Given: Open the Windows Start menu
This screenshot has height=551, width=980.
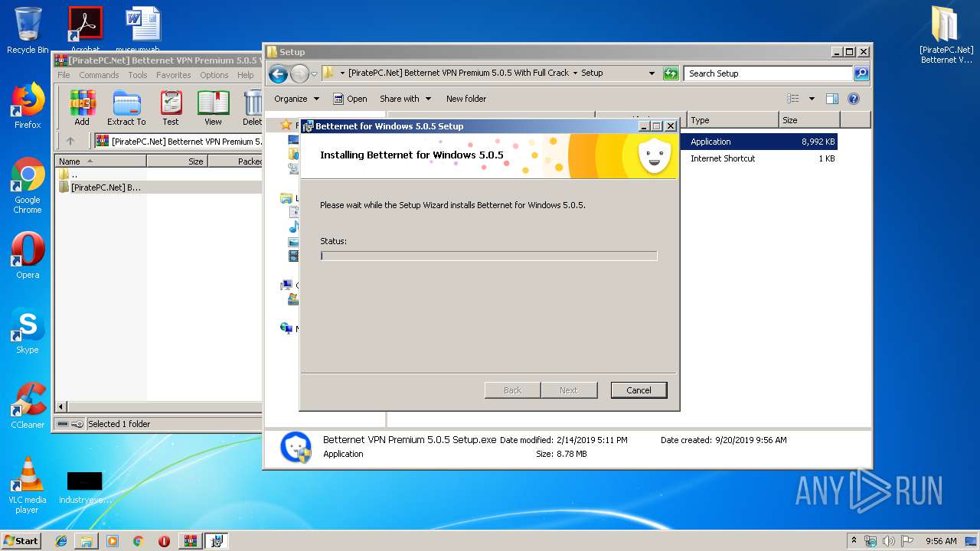Looking at the screenshot, I should click(21, 541).
